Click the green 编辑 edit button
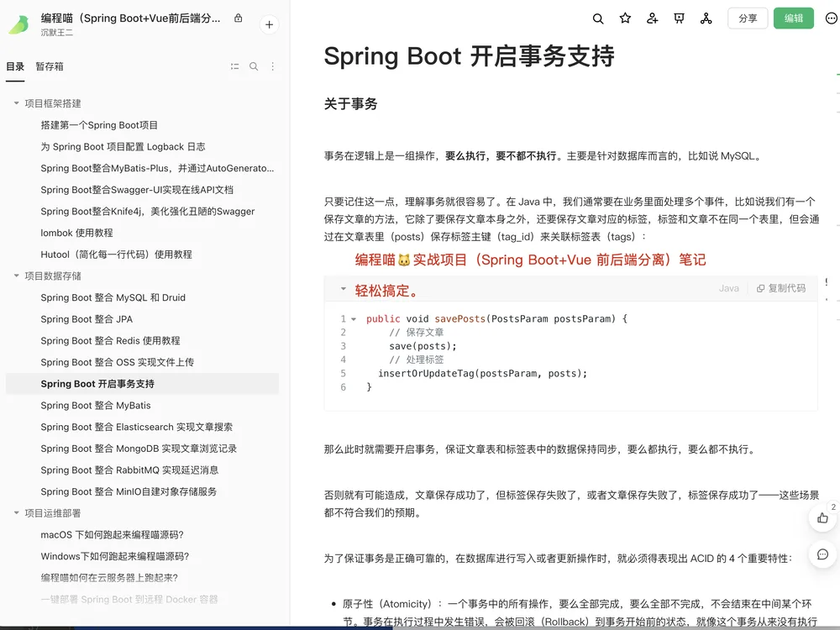 coord(794,18)
